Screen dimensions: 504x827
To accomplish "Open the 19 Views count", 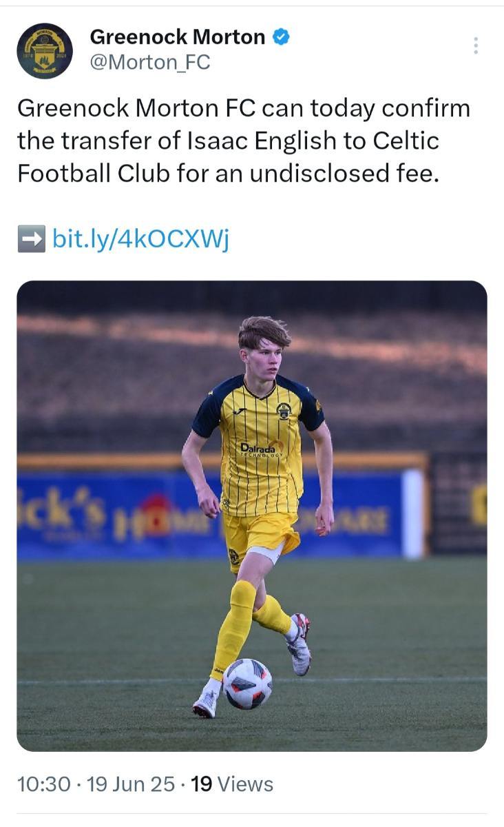I will [x=232, y=784].
